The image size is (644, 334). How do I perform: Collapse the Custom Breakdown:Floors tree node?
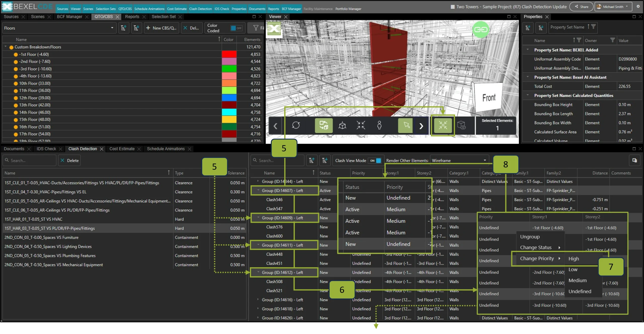tap(6, 47)
